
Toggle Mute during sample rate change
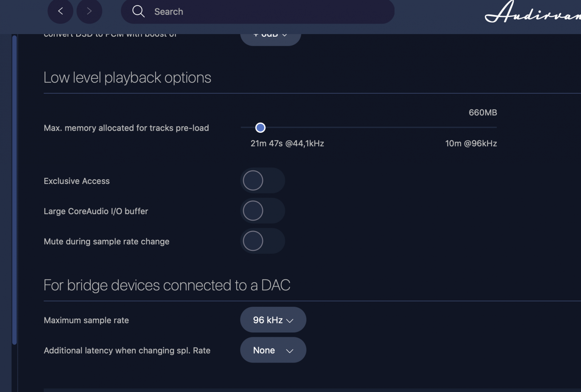[x=262, y=241]
